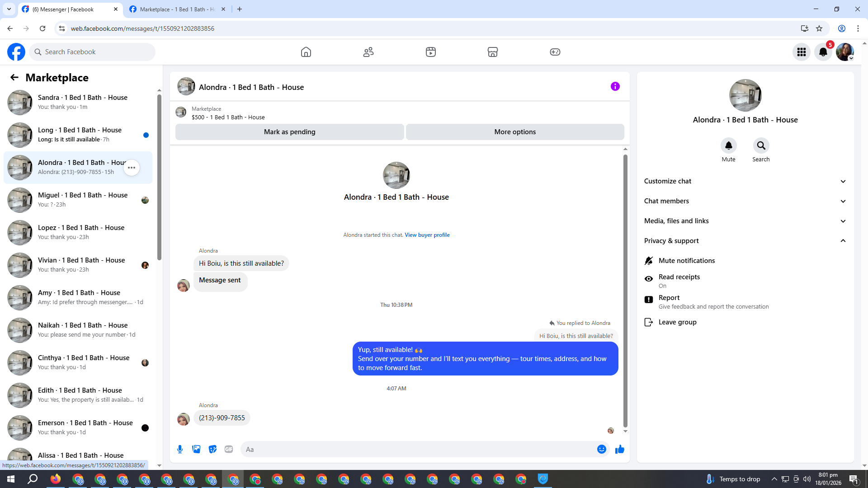Open the Marketplace icon in top navigation
Screen dimensions: 868x488
(492, 52)
